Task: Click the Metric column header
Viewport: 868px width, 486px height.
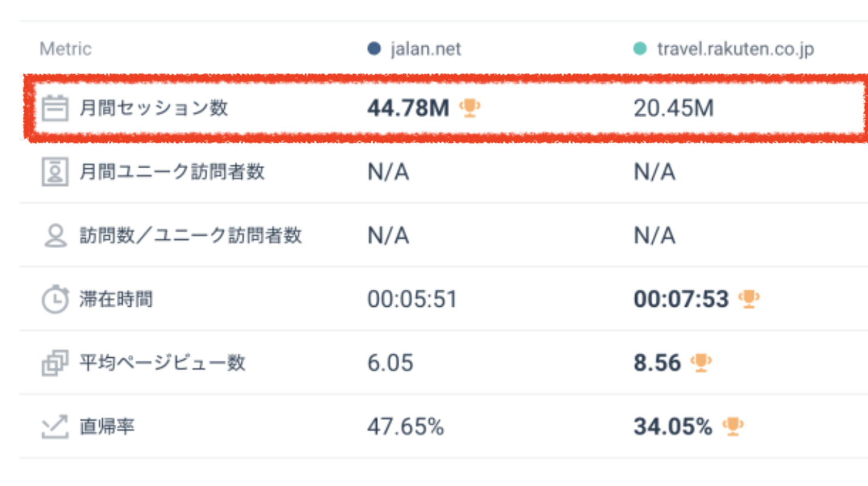Action: point(65,49)
